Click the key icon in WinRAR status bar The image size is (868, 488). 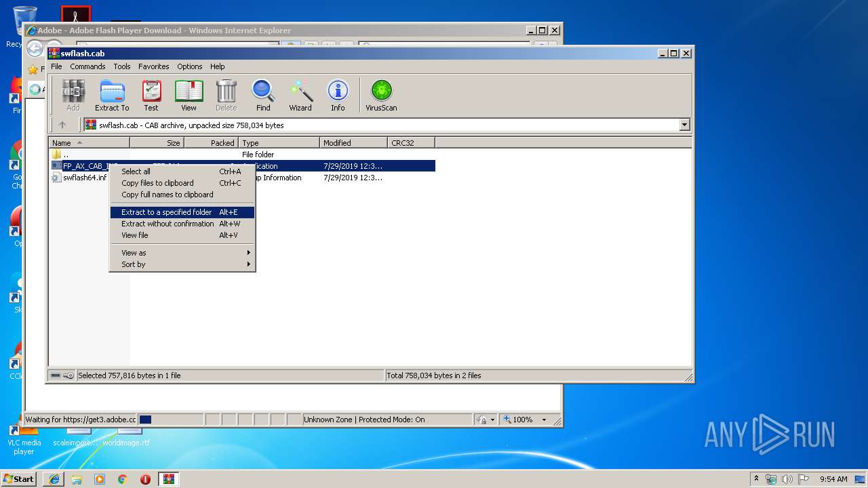click(68, 375)
